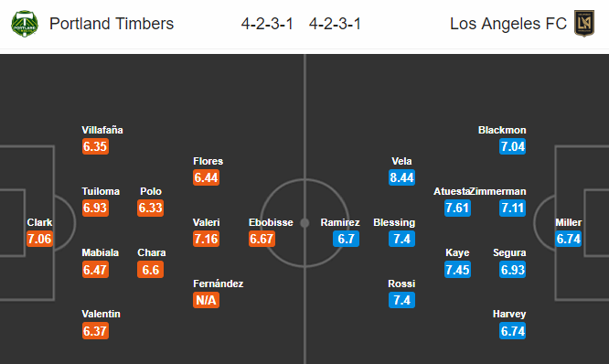
Task: Click Blackmon's 7.04 rating badge
Action: (x=513, y=146)
